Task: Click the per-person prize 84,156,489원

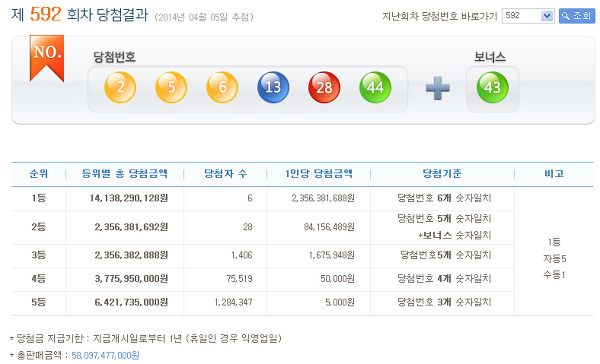Action: point(329,227)
